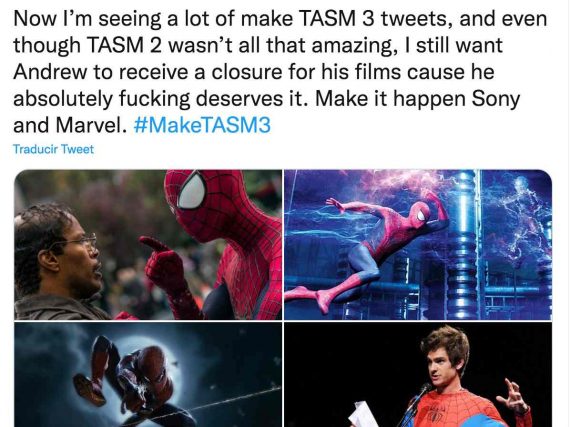570x427 pixels.
Task: Open the photo of man speaking at microphone
Action: [x=418, y=375]
